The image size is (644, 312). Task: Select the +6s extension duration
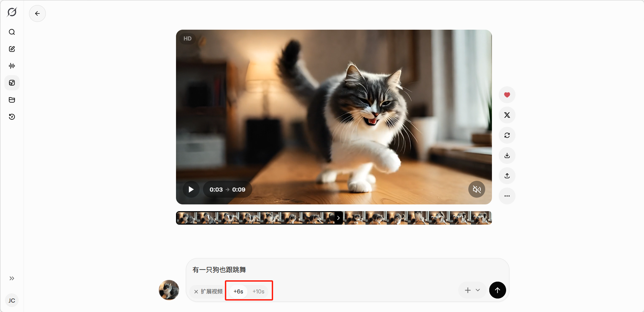click(x=238, y=291)
